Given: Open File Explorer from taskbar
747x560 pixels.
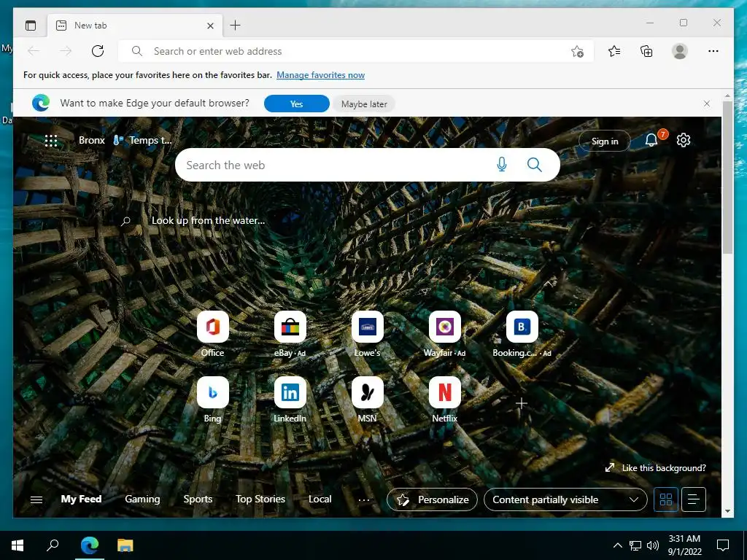Looking at the screenshot, I should click(125, 545).
